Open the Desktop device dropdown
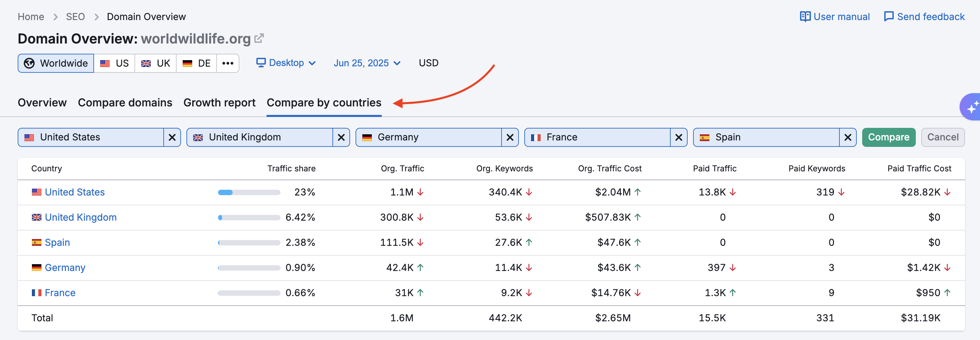The image size is (980, 340). (286, 63)
